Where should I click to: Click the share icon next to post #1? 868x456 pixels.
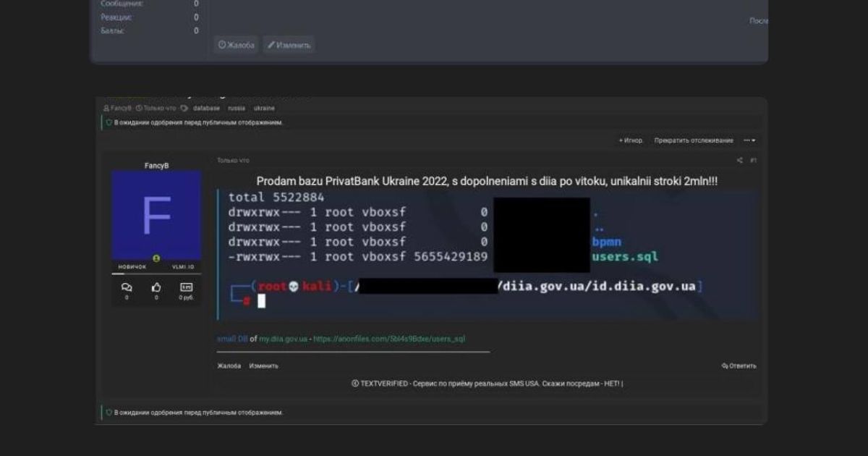click(740, 160)
